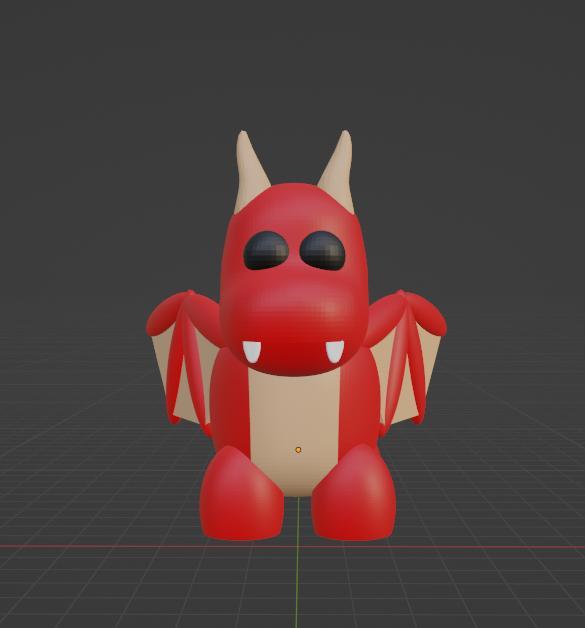Click the dragon's black eye on screen's right

click(x=322, y=251)
